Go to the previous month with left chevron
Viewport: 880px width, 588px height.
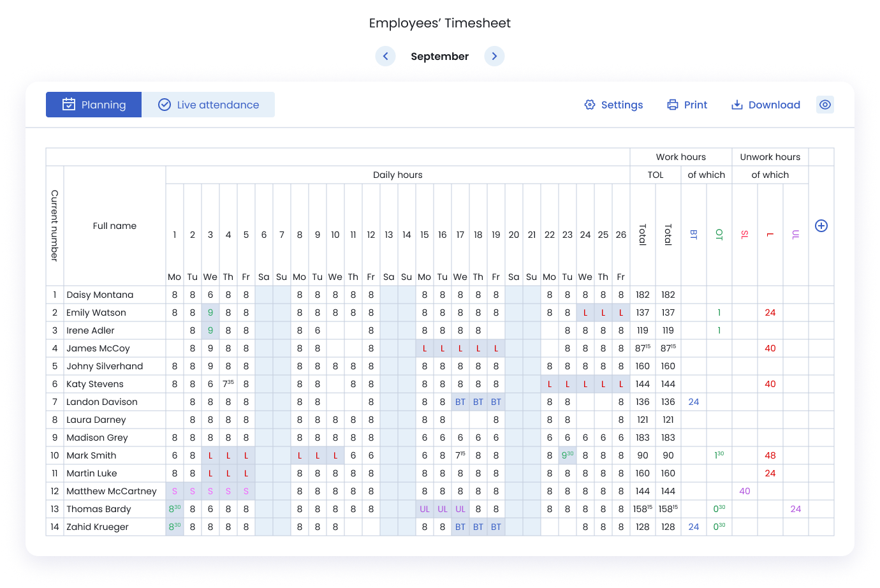click(x=385, y=56)
